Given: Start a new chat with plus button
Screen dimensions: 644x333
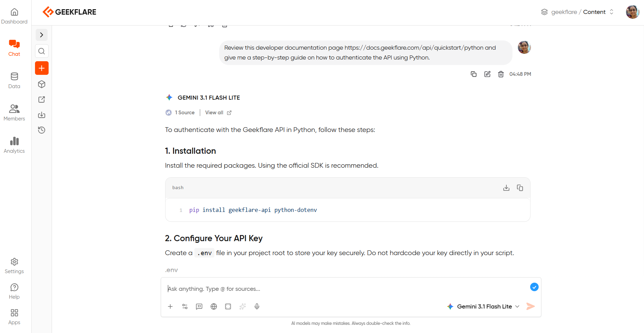Looking at the screenshot, I should 42,68.
